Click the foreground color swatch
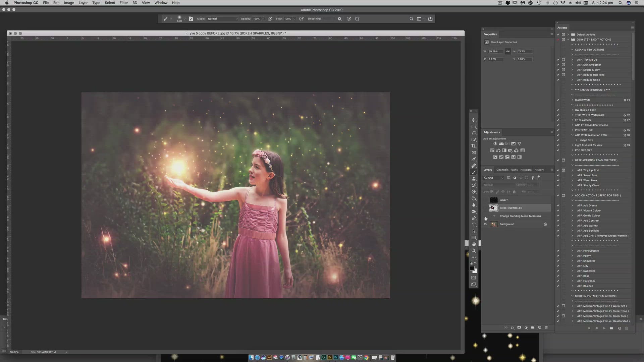This screenshot has height=362, width=644. [x=472, y=268]
